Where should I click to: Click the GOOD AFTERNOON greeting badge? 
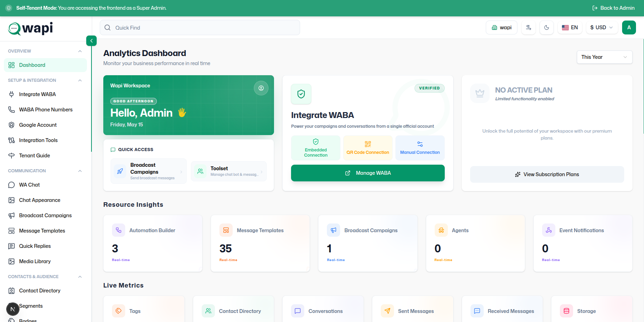coord(134,101)
